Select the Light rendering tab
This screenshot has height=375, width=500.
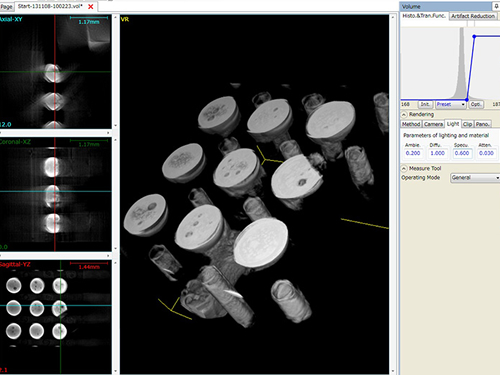coord(453,124)
